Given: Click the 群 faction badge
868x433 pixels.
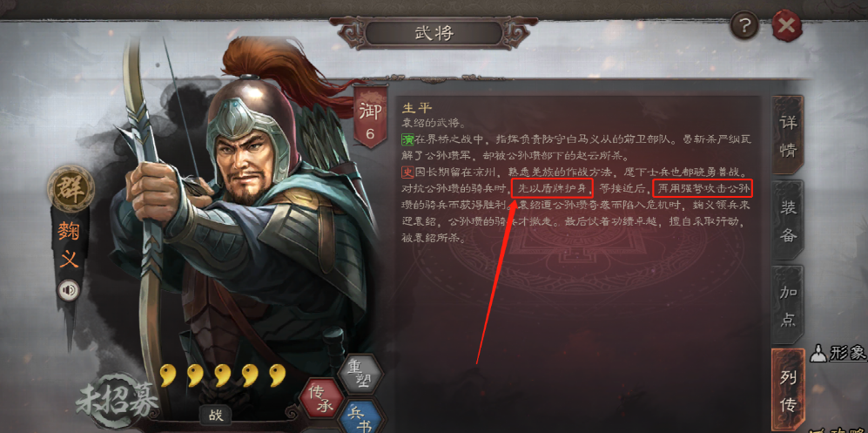Looking at the screenshot, I should [x=70, y=188].
